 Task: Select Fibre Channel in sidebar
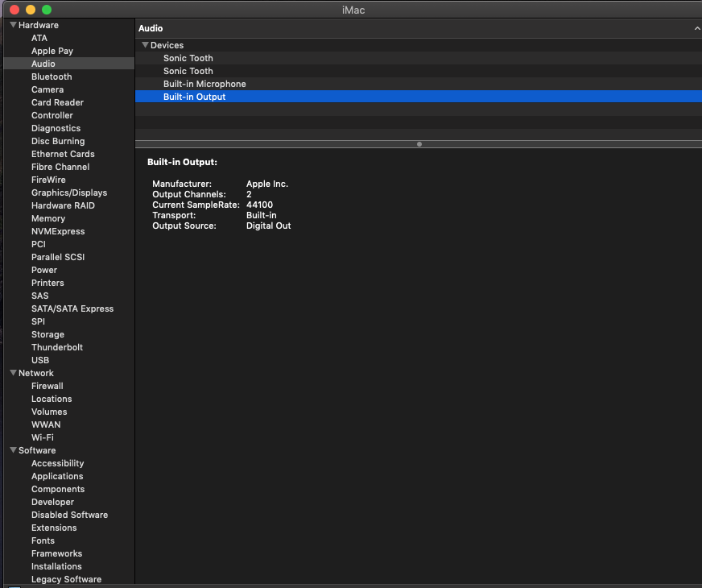[x=60, y=167]
